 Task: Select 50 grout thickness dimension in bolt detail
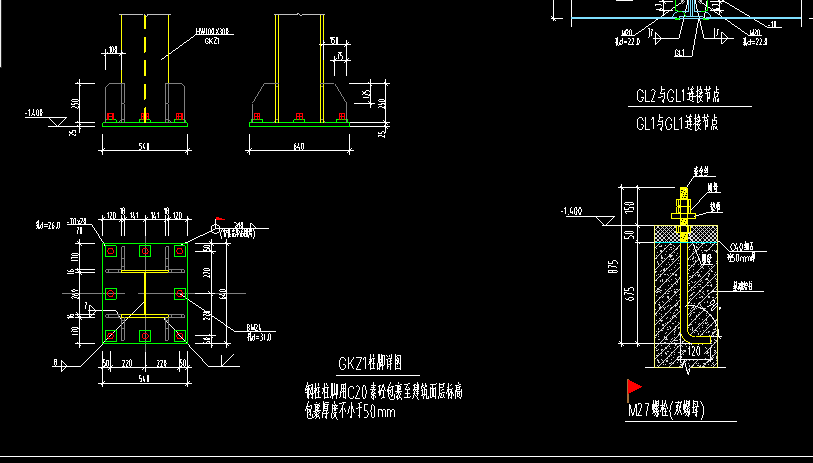(x=630, y=234)
